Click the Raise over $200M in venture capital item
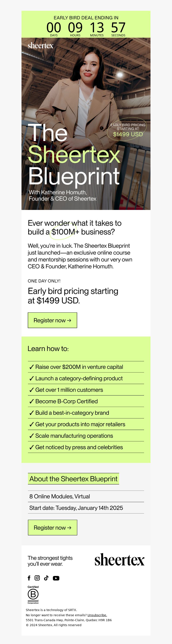 [79, 367]
